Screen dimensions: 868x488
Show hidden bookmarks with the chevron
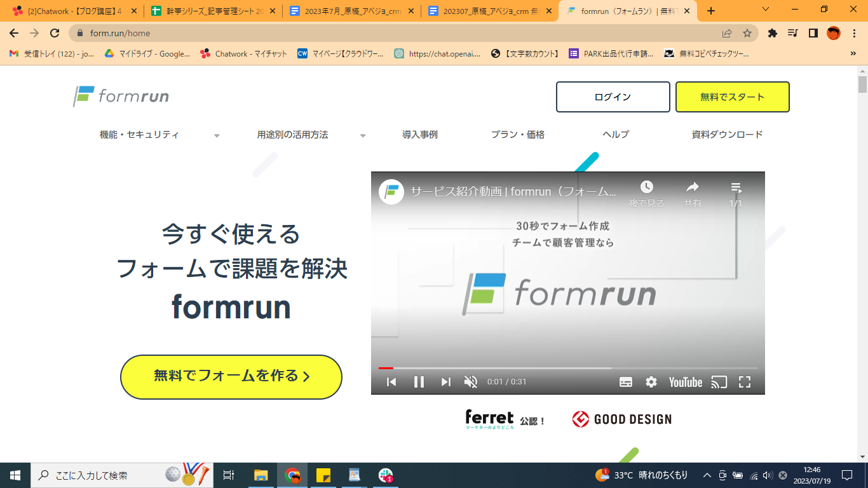click(853, 54)
